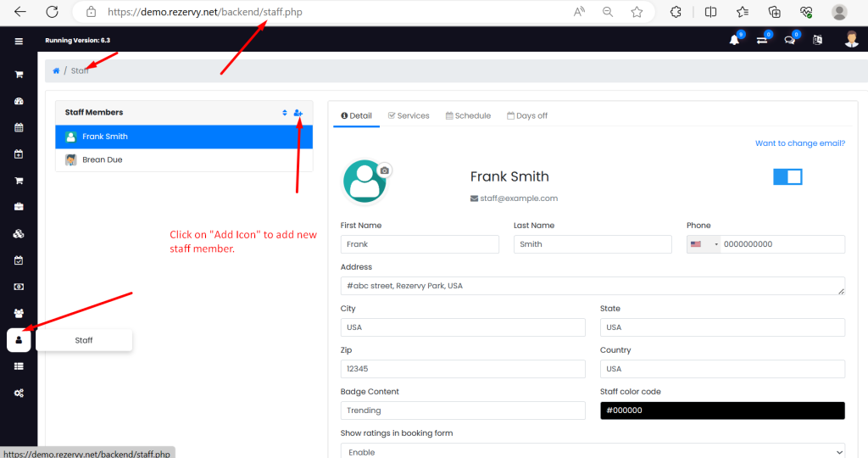Image resolution: width=868 pixels, height=458 pixels.
Task: Switch to the Days off tab
Action: (x=527, y=115)
